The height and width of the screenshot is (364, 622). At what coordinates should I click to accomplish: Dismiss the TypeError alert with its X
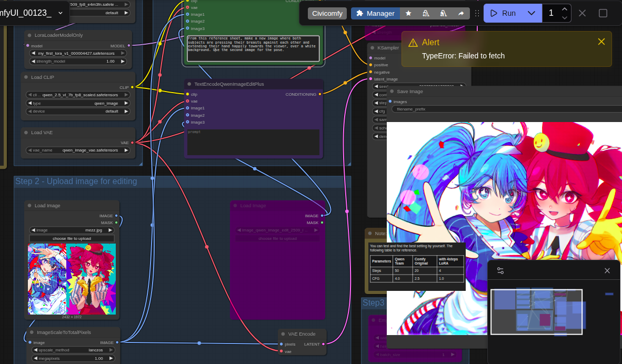[601, 42]
